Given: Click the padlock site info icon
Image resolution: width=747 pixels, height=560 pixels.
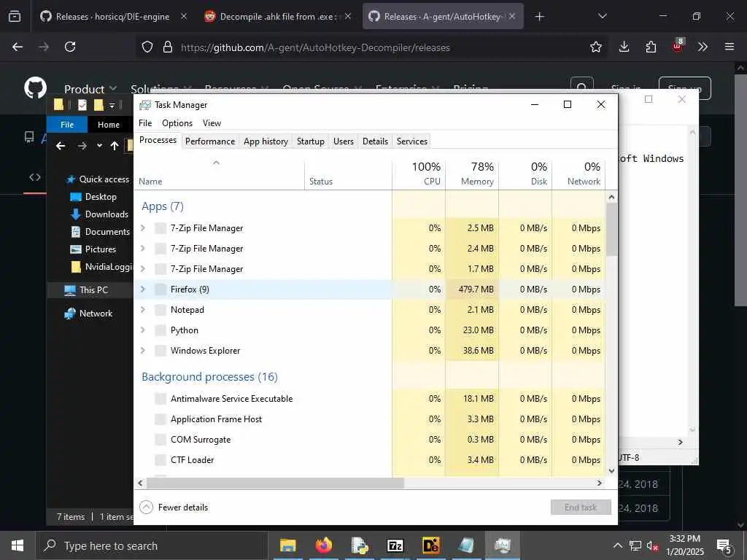Looking at the screenshot, I should tap(167, 47).
